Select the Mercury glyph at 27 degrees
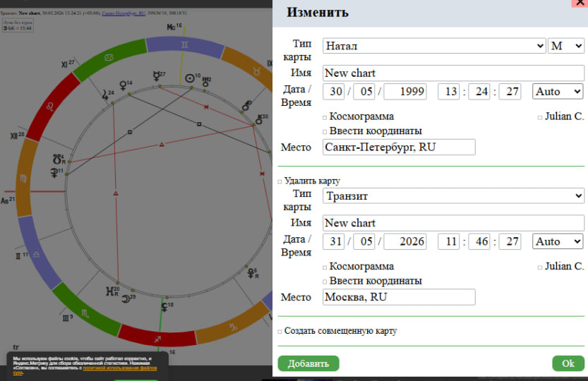The width and height of the screenshot is (588, 381). [157, 76]
